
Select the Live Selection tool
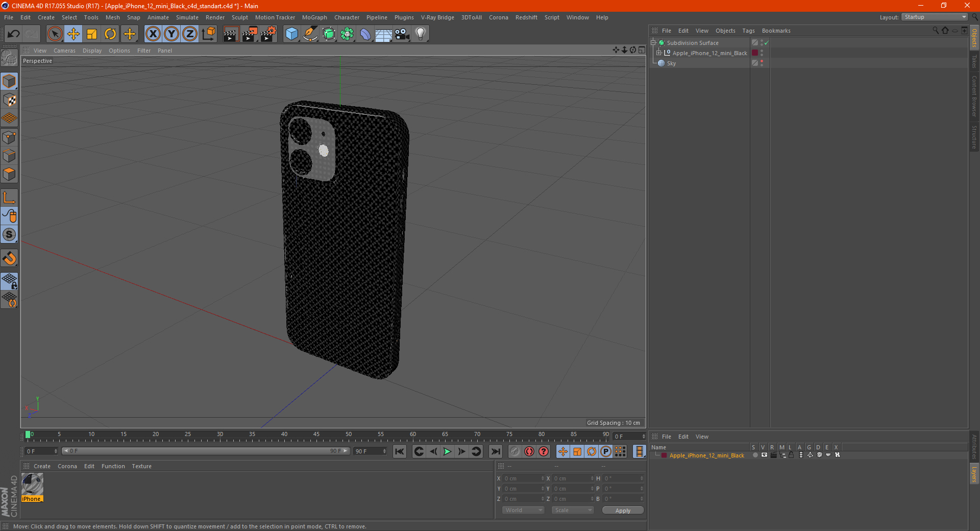coord(55,34)
